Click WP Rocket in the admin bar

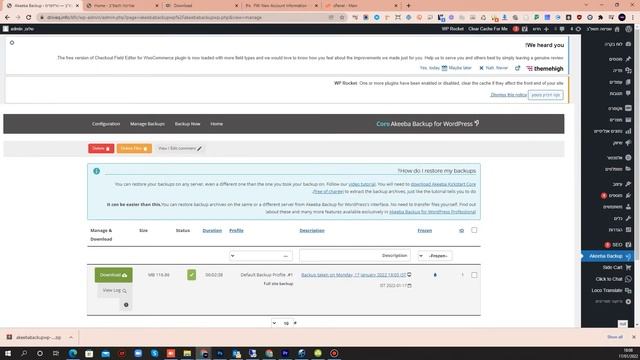pyautogui.click(x=452, y=29)
